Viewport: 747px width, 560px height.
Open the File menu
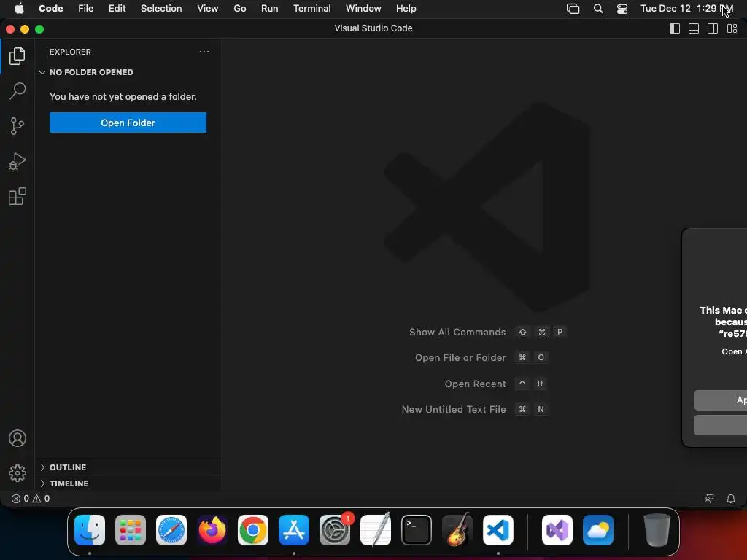[x=86, y=9]
